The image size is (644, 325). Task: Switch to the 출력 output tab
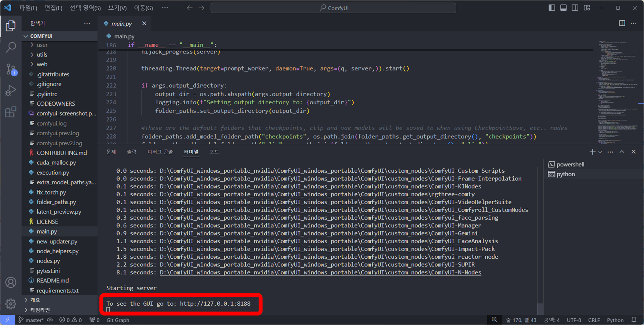(x=131, y=152)
